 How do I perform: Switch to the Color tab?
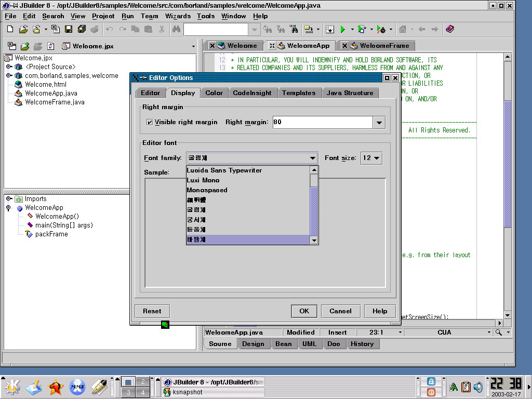click(x=214, y=93)
